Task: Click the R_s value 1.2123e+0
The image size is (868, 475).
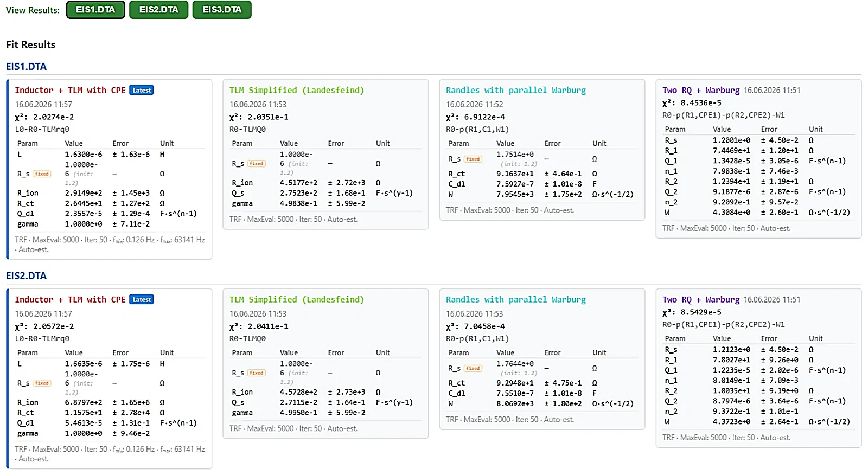Action: click(x=731, y=350)
